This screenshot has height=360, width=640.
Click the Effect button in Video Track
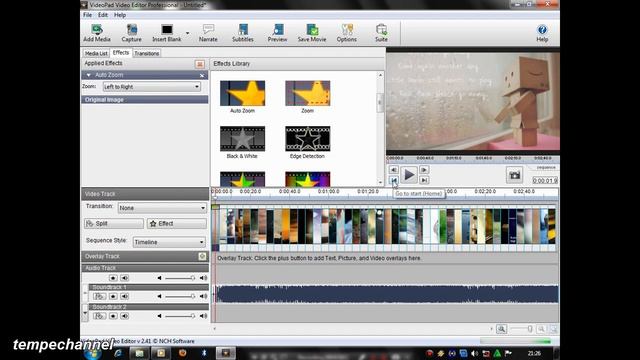[x=177, y=224]
